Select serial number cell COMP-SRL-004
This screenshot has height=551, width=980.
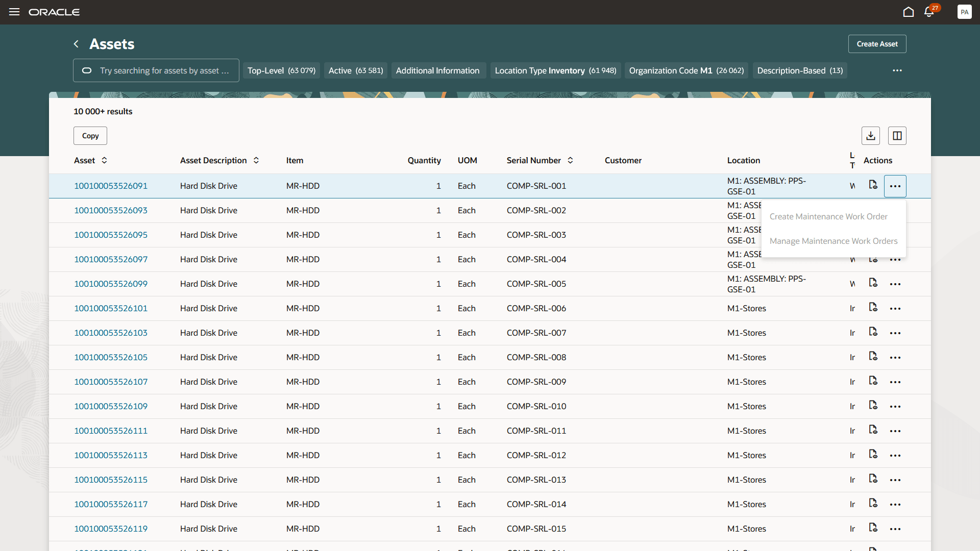(536, 259)
